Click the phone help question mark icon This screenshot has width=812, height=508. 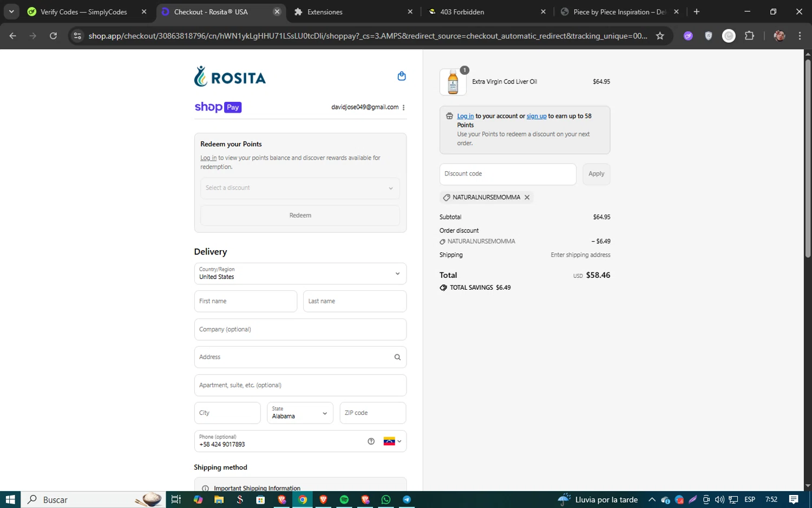point(371,441)
